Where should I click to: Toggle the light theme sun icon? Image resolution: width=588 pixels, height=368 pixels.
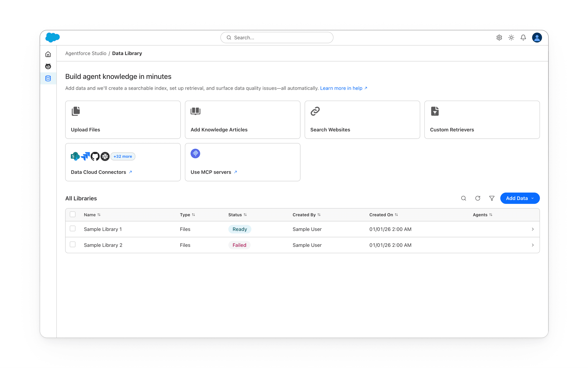[x=511, y=38]
